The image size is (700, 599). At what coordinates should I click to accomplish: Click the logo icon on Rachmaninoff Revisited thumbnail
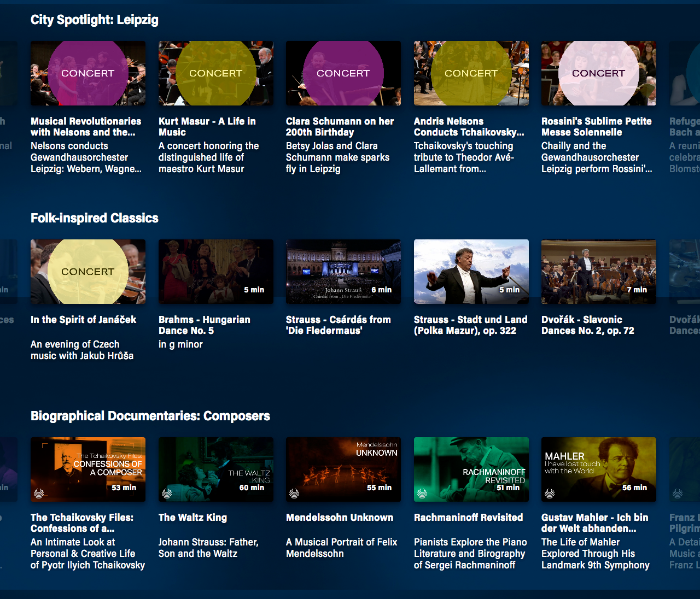click(x=422, y=493)
